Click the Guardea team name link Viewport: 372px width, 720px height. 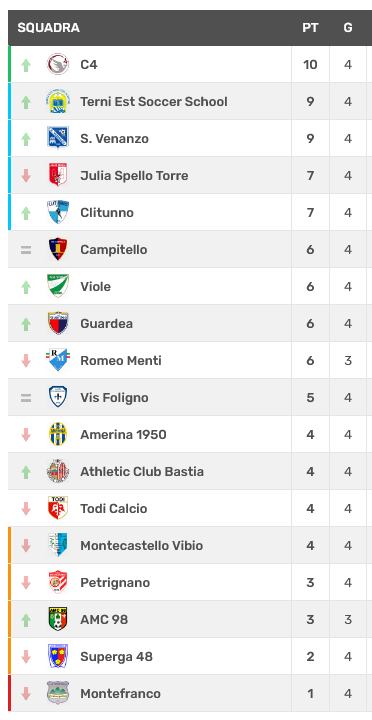point(107,323)
